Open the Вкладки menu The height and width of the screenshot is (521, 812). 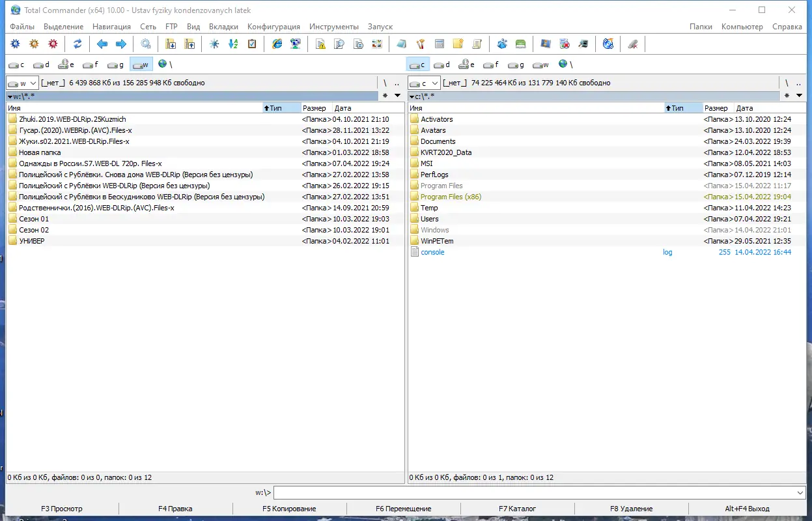tap(223, 27)
